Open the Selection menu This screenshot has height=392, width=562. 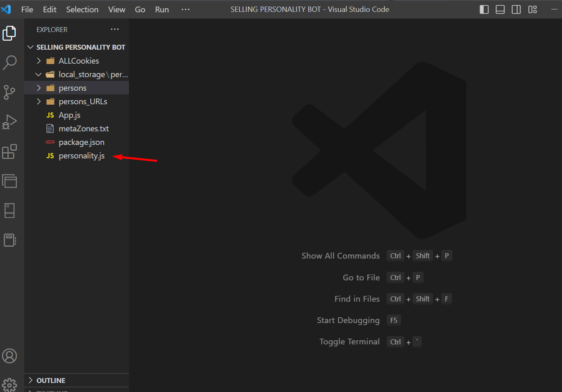pyautogui.click(x=82, y=9)
